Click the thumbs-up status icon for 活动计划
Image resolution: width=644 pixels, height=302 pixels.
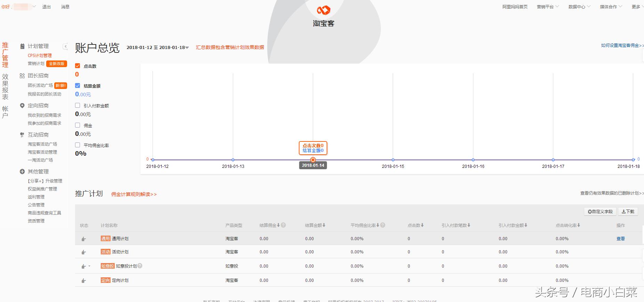pos(83,252)
